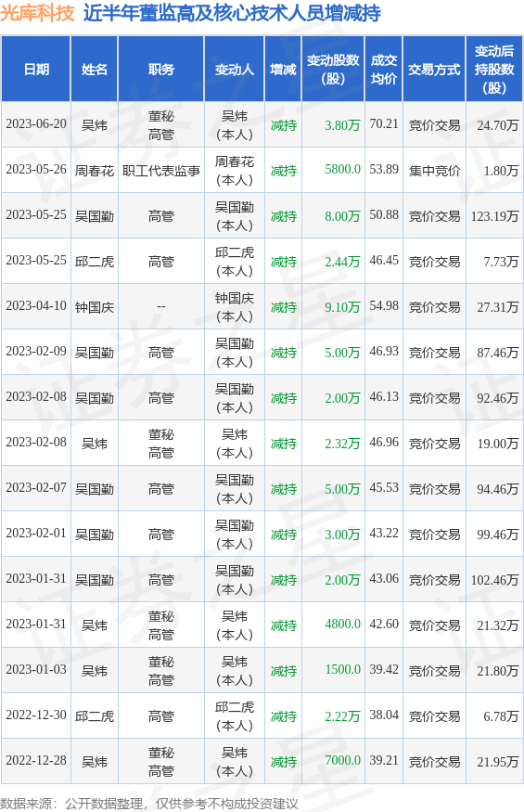Click the 2023-06-20 date cell

click(36, 124)
